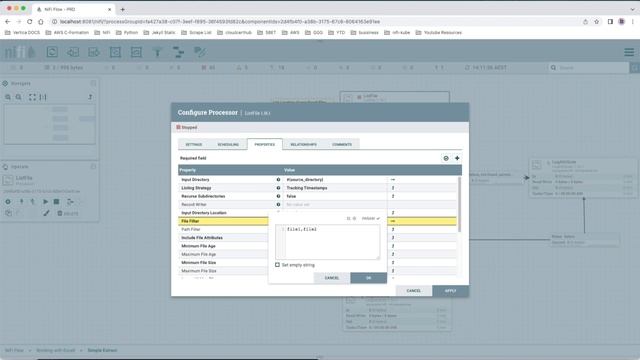640x360 pixels.
Task: Show info for the Recurse Subdirectories property
Action: 278,196
